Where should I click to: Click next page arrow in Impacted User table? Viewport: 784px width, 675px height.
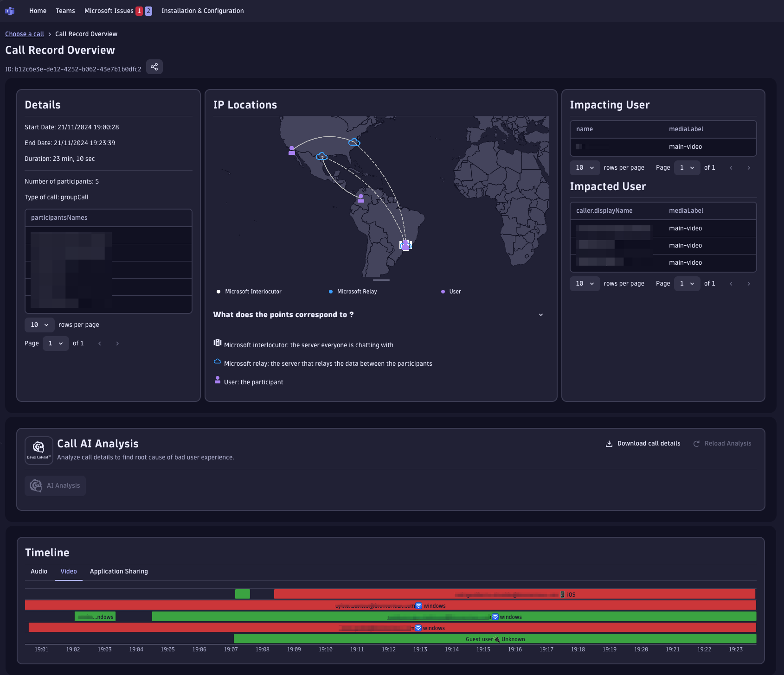point(749,284)
